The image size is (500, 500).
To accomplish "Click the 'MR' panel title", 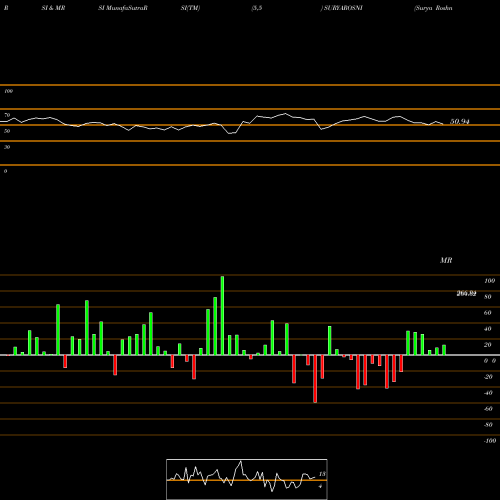I will [446, 260].
